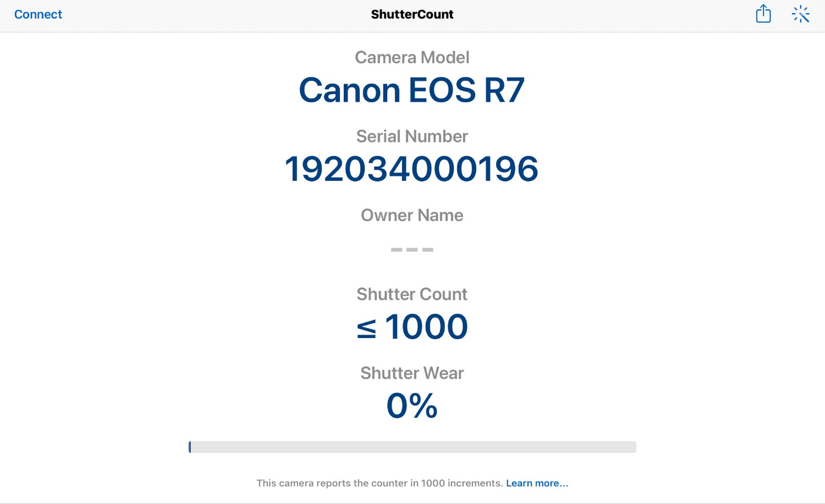Click the 1000 shutter count number

[x=426, y=326]
